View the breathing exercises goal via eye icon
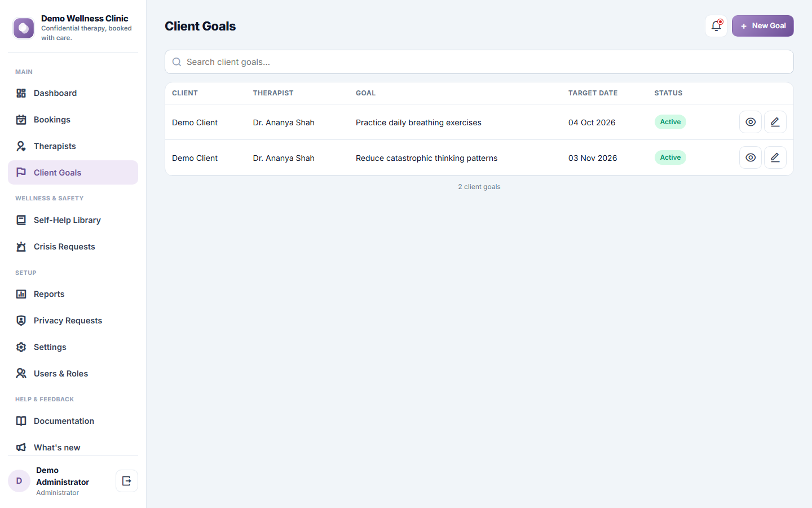The width and height of the screenshot is (812, 508). (750, 122)
